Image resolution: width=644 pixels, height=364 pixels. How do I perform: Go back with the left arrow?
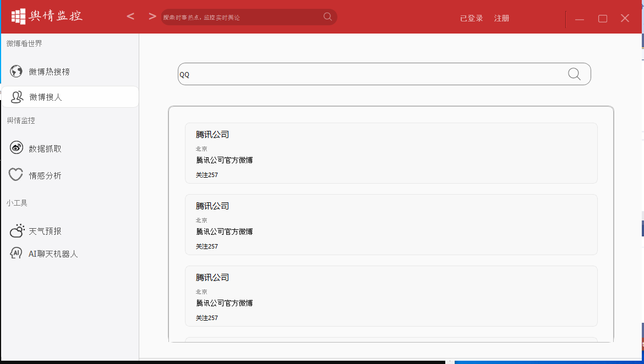(130, 16)
